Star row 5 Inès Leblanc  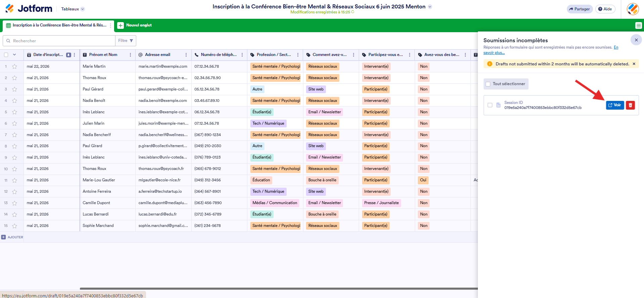14,112
